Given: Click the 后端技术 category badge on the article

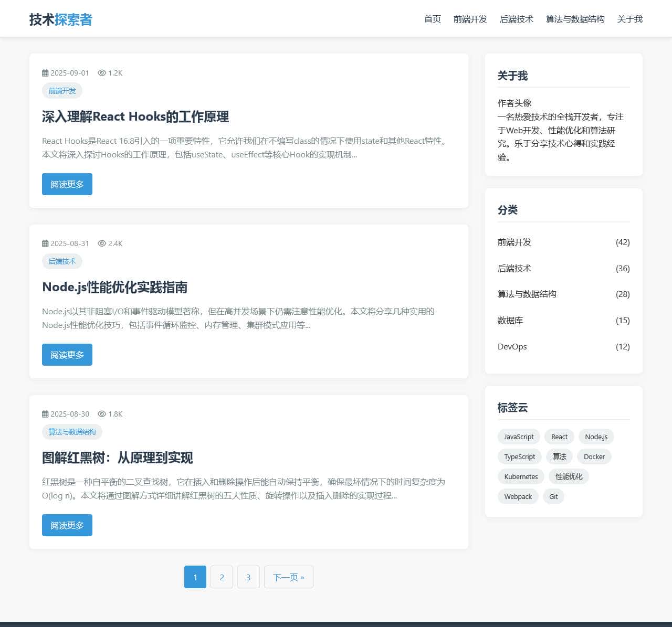Looking at the screenshot, I should [x=62, y=261].
